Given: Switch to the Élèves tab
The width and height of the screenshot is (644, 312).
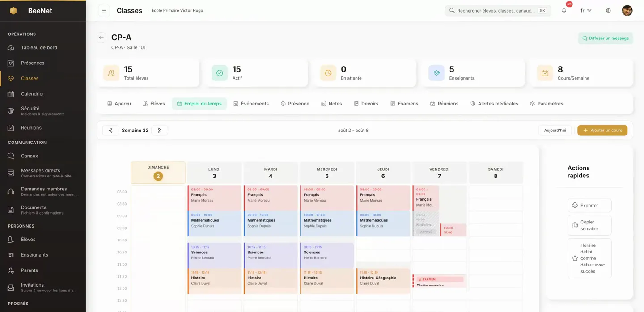Looking at the screenshot, I should click(154, 104).
